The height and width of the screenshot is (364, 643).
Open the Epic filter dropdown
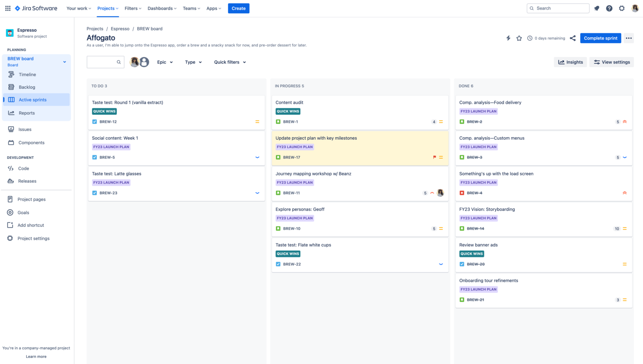(x=165, y=62)
